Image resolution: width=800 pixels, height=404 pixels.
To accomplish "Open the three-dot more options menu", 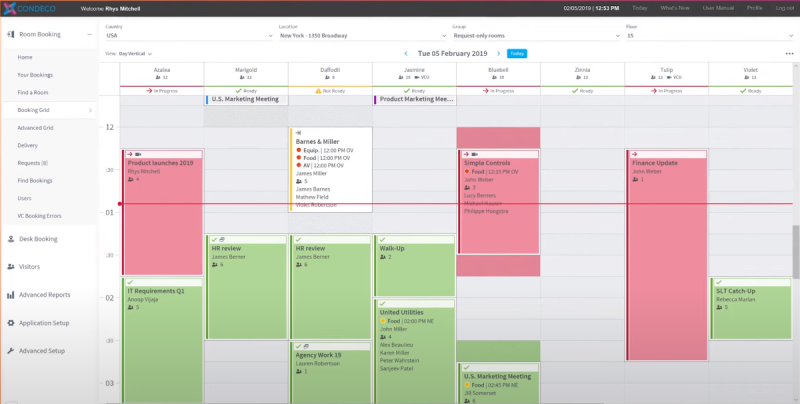I will [x=789, y=53].
